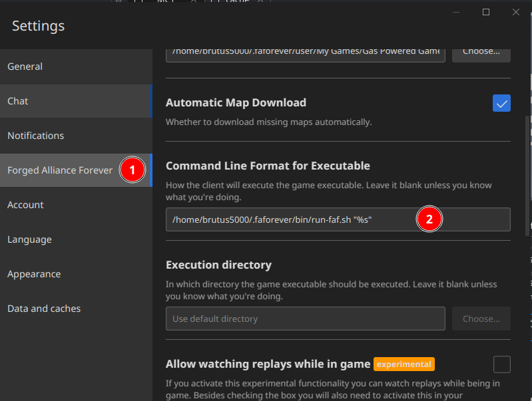The height and width of the screenshot is (401, 532).
Task: Open the Data and caches category
Action: coord(76,309)
